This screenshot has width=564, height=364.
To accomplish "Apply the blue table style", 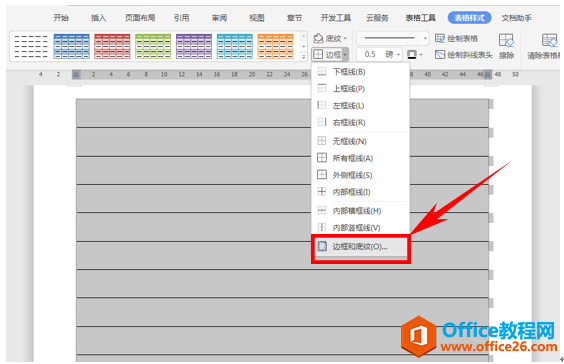I will pyautogui.click(x=72, y=46).
